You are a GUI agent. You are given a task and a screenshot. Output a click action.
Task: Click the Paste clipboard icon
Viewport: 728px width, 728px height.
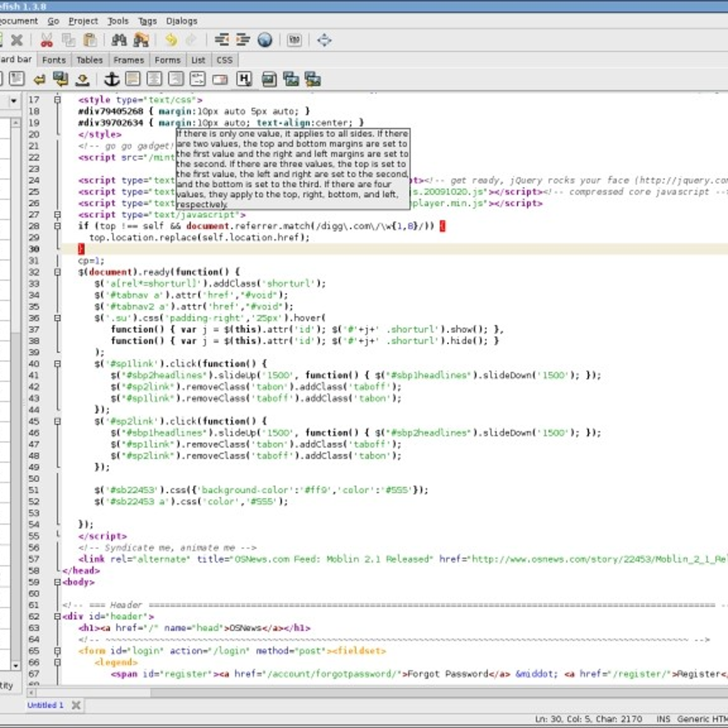point(90,40)
